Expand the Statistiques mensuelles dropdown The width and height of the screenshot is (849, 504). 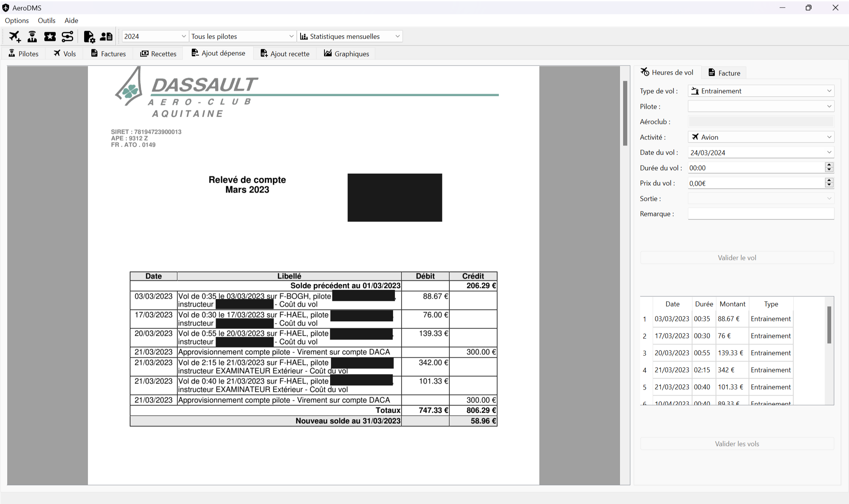(x=349, y=36)
